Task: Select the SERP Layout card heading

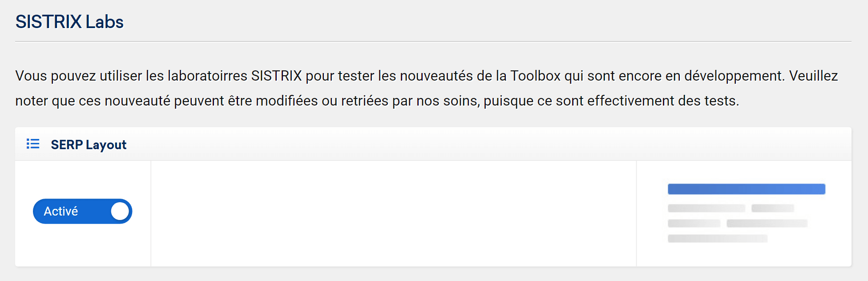Action: [89, 145]
